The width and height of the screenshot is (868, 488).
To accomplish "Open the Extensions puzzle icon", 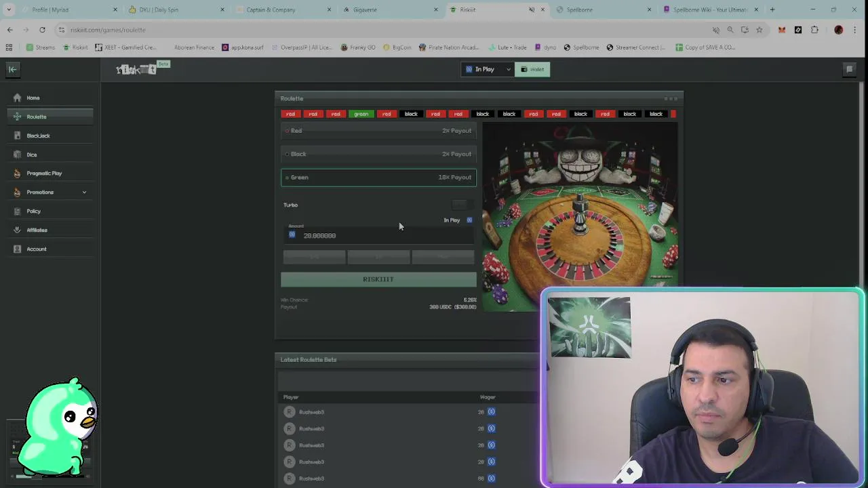I will [x=814, y=30].
